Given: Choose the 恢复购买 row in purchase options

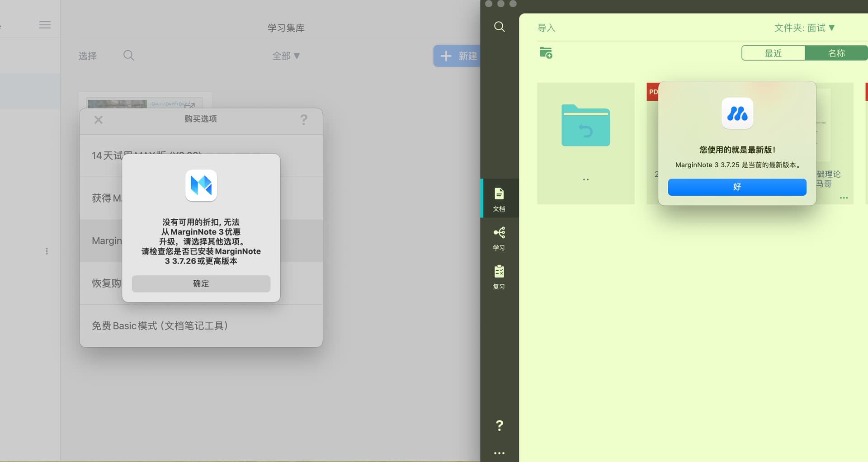Looking at the screenshot, I should (x=201, y=283).
